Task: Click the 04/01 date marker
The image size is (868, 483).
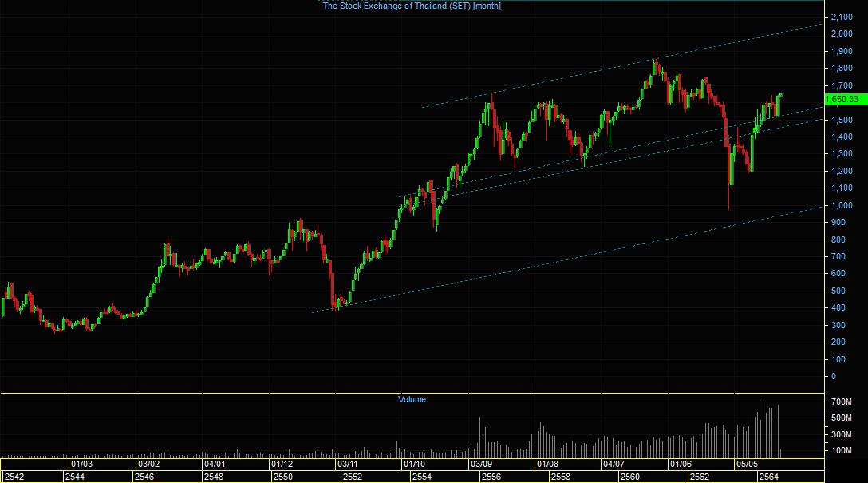Action: pos(215,464)
